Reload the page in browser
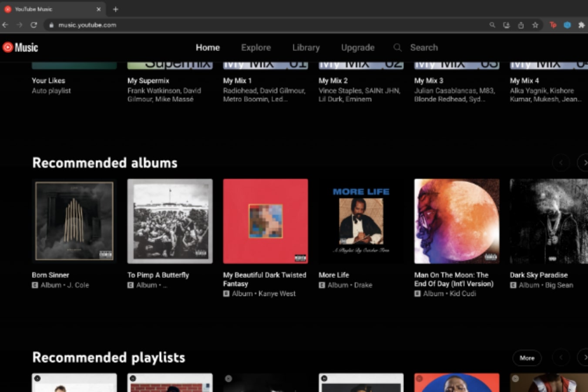The height and width of the screenshot is (392, 588). point(34,25)
